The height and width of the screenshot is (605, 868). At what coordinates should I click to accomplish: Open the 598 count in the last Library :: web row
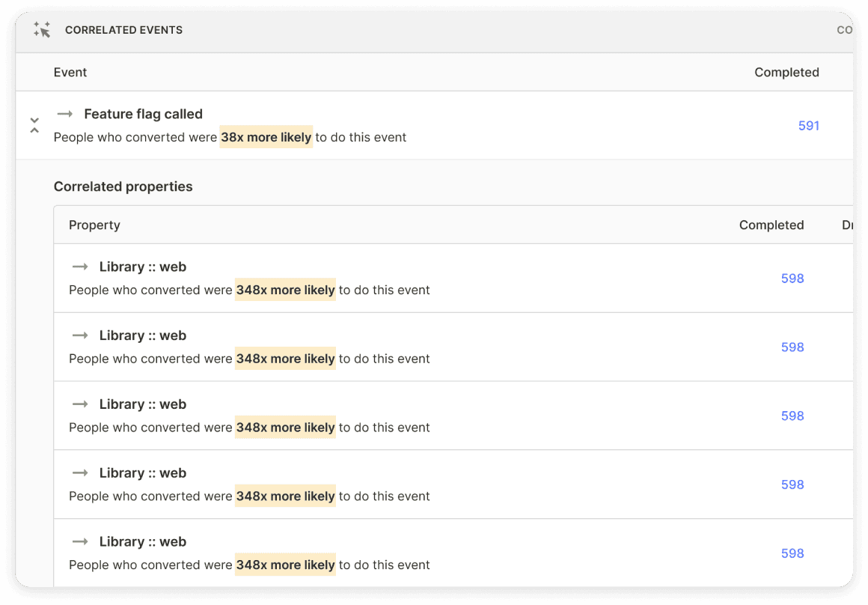pyautogui.click(x=792, y=553)
